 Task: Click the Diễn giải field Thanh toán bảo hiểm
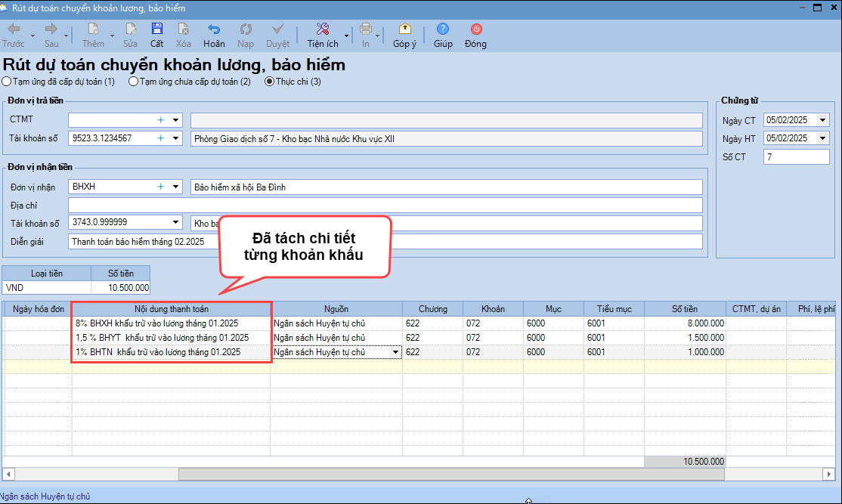tap(385, 242)
